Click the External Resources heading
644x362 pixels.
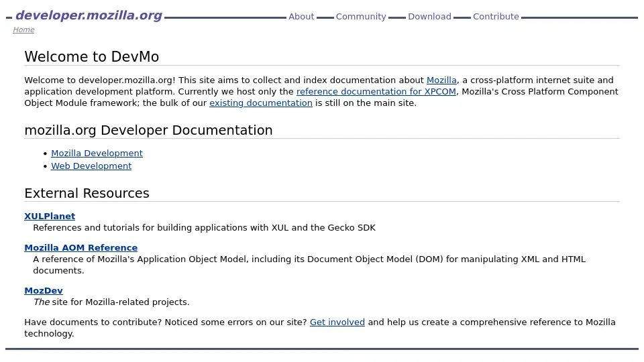click(87, 194)
